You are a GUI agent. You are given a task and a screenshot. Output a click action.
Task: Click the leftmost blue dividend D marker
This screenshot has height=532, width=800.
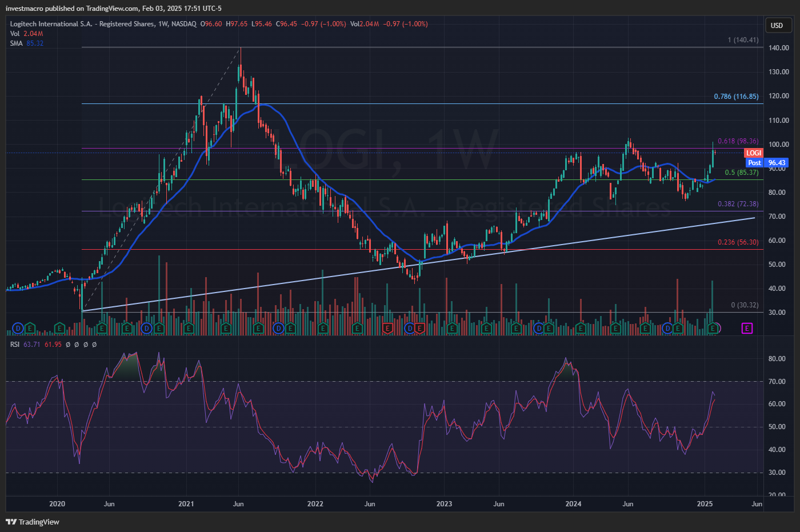[x=18, y=328]
